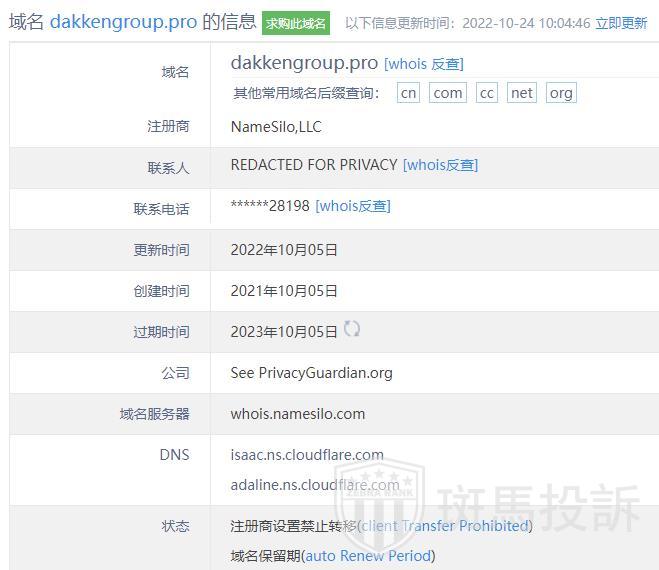Select the cn suffix query box
Image resolution: width=659 pixels, height=570 pixels.
408,93
